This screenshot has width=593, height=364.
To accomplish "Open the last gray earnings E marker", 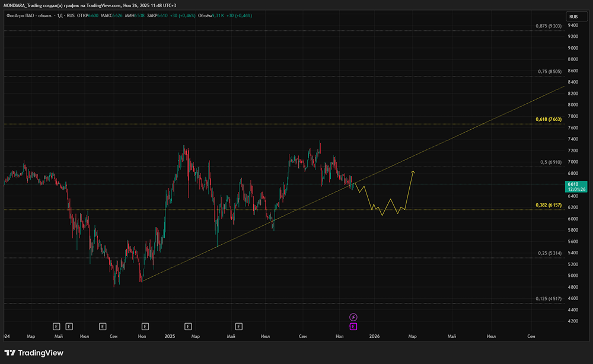I will 238,327.
